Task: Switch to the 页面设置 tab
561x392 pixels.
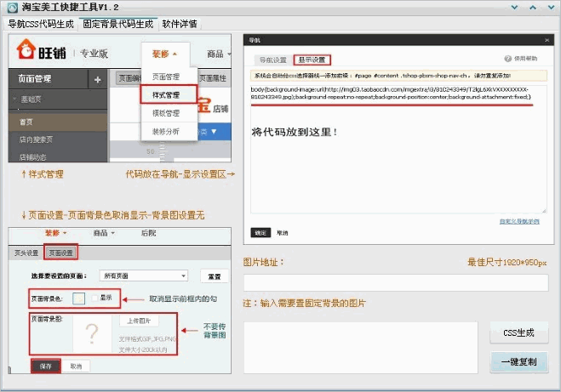Action: tap(60, 253)
